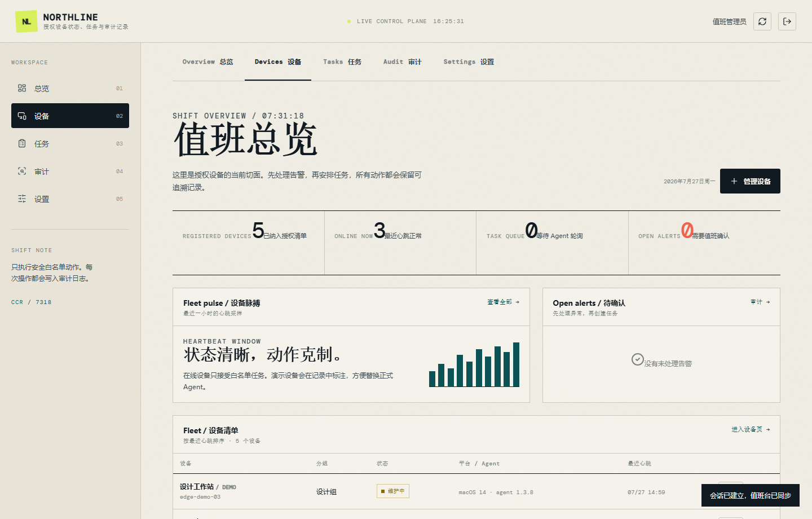Click the 设计组 group cell
Screen dimensions: 812x519
(326, 492)
